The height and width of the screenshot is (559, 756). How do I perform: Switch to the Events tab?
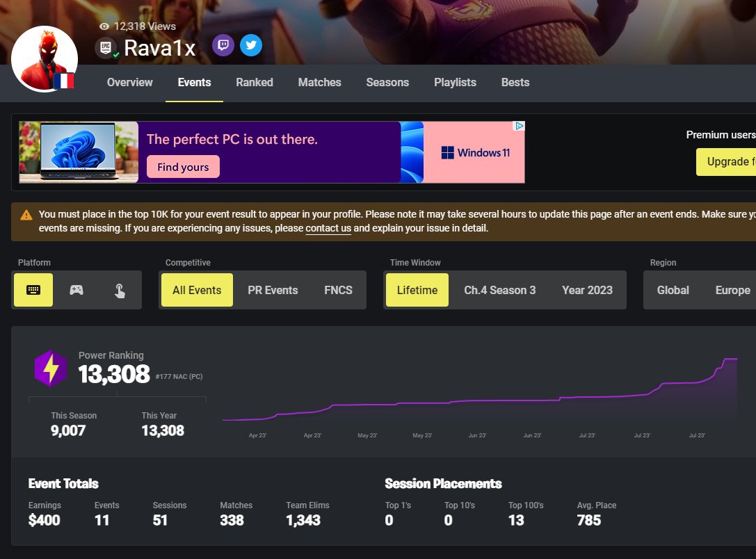click(x=194, y=83)
